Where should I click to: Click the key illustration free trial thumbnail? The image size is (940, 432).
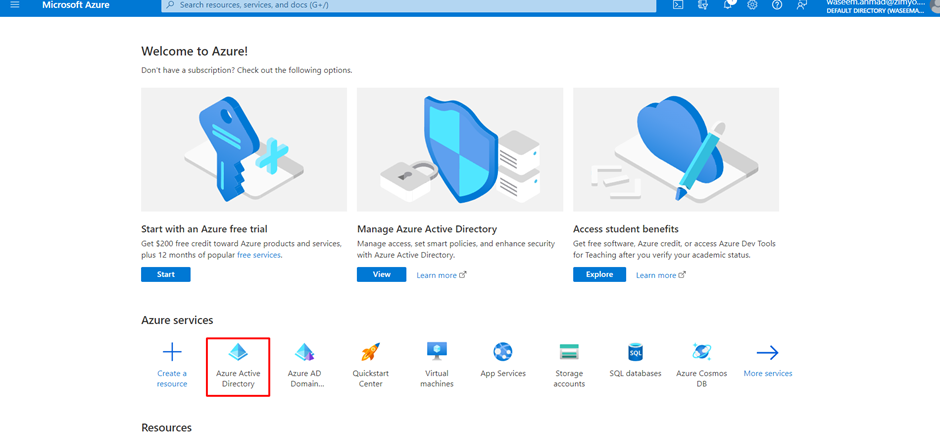244,150
